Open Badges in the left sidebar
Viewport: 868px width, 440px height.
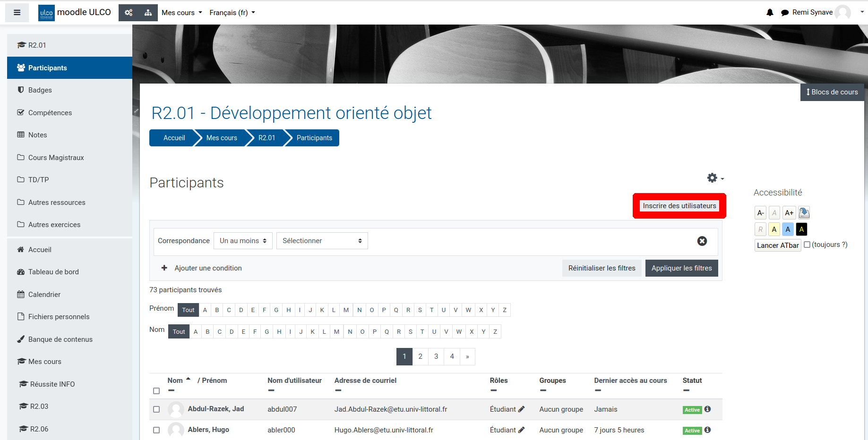tap(40, 90)
